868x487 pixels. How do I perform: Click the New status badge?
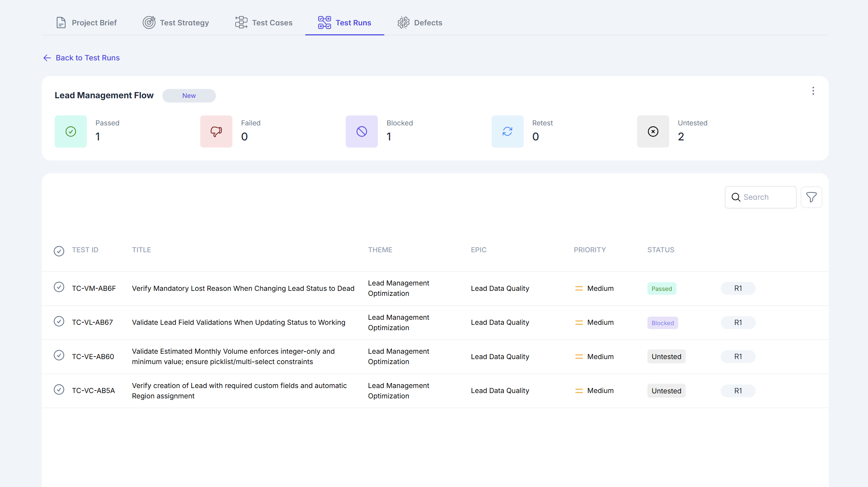coord(189,96)
